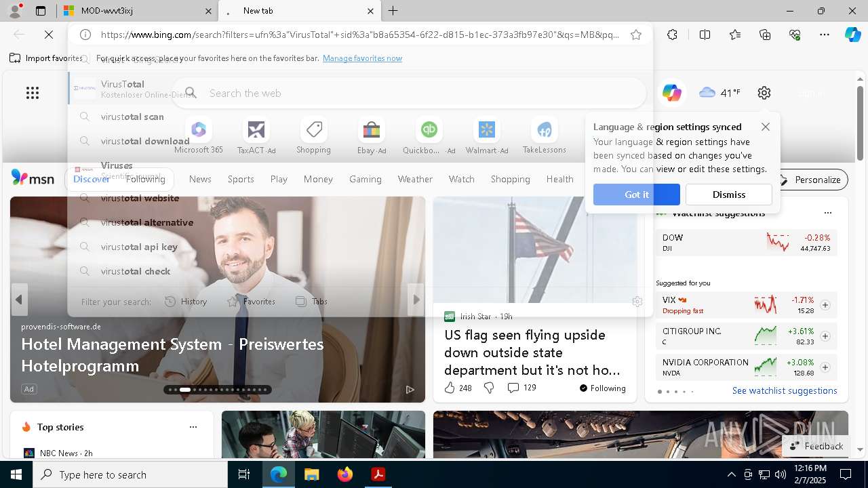Open Task View on taskbar
The image size is (868, 488).
click(x=244, y=474)
